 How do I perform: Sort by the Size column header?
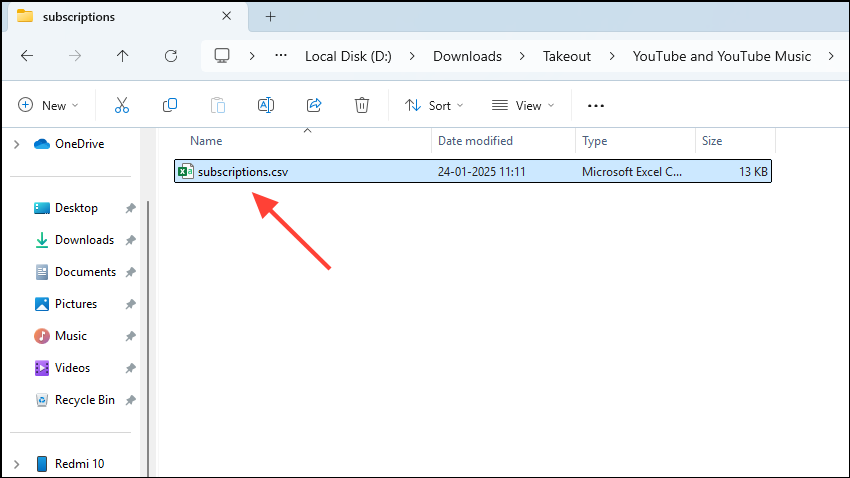[x=712, y=141]
